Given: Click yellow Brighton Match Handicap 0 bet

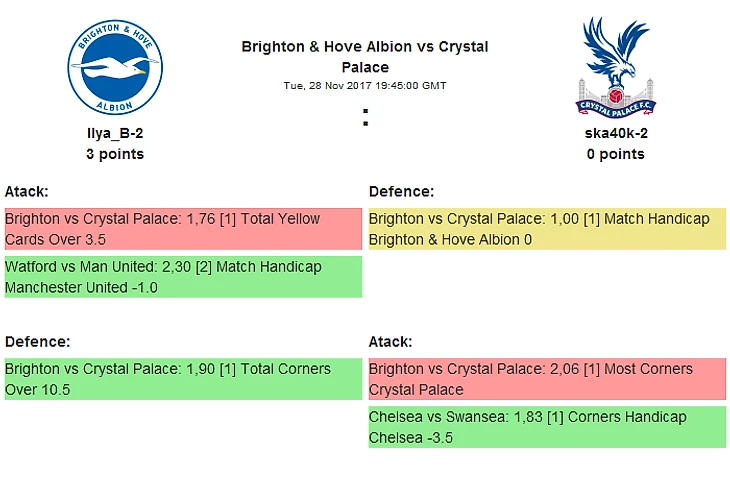Looking at the screenshot, I should click(x=546, y=229).
